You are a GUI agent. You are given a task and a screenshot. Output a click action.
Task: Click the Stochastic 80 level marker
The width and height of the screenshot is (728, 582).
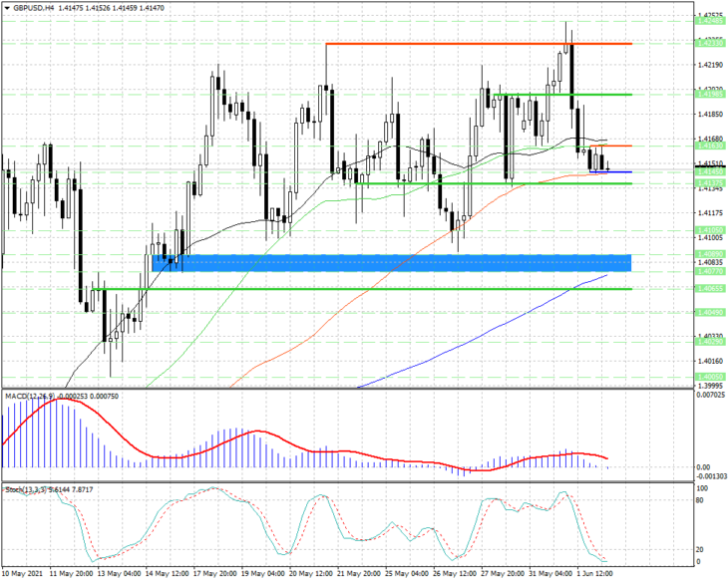(700, 500)
